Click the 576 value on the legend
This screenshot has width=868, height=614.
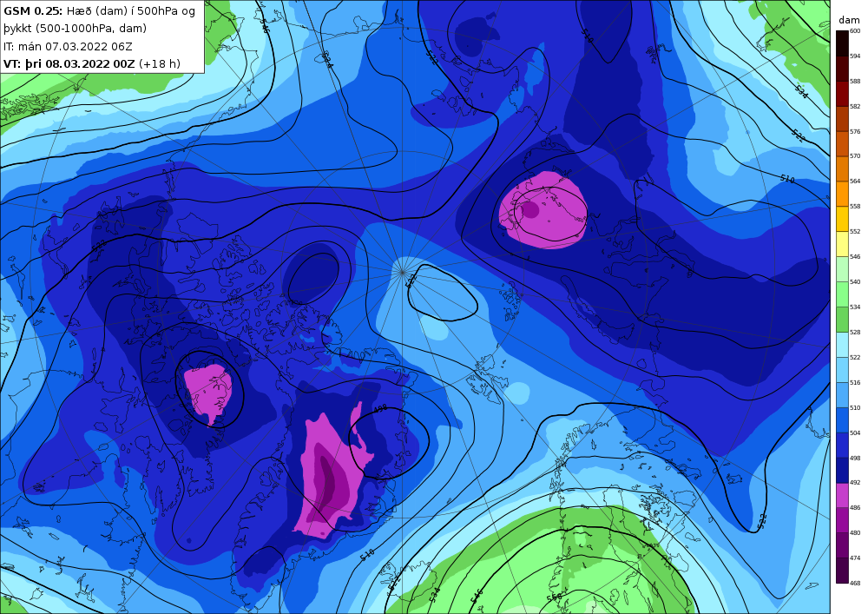pos(855,132)
